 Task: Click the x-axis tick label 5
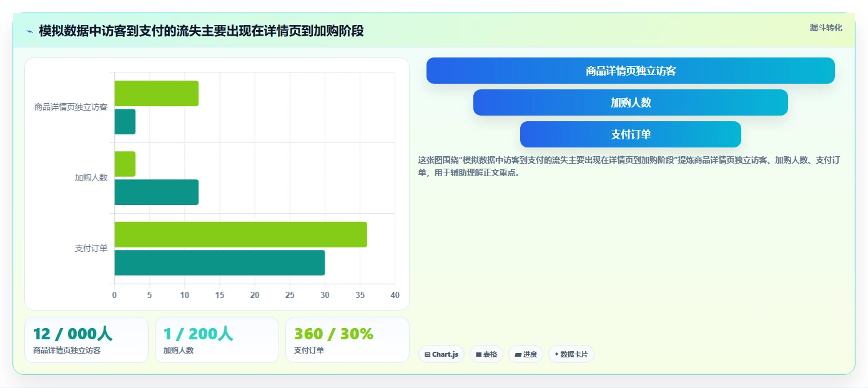coord(149,295)
